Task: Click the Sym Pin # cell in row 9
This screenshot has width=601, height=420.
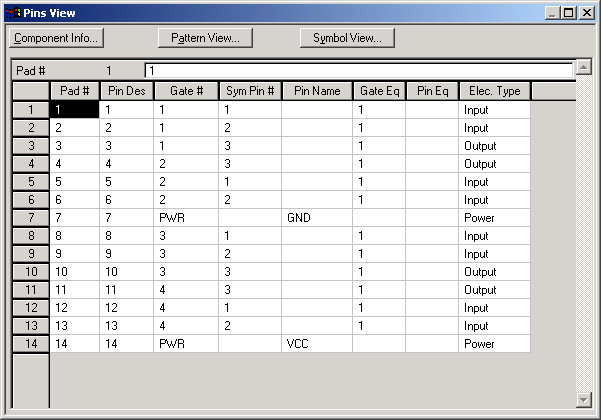Action: (250, 254)
